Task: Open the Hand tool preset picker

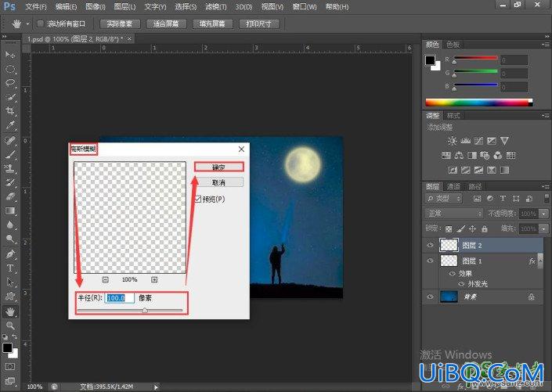Action: click(x=27, y=24)
